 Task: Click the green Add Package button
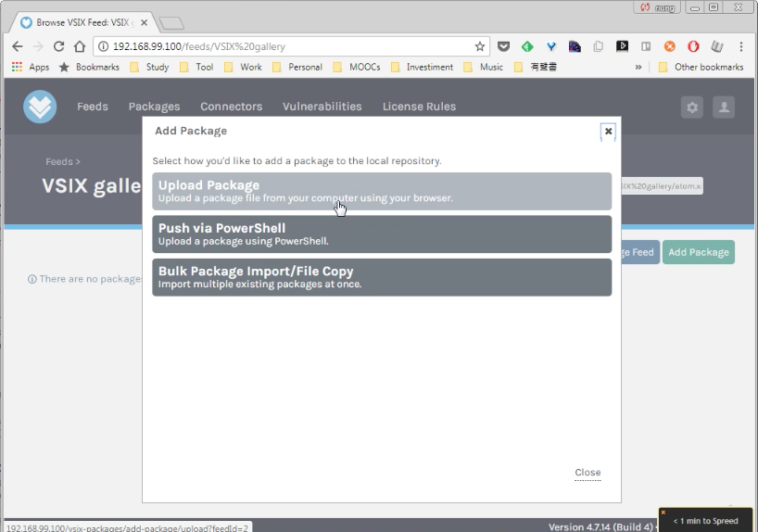tap(699, 252)
